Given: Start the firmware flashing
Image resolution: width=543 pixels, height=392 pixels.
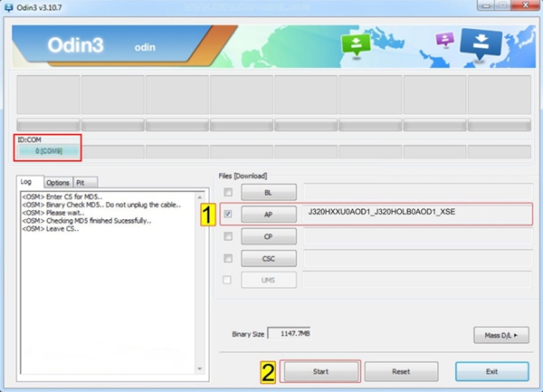Looking at the screenshot, I should [320, 371].
